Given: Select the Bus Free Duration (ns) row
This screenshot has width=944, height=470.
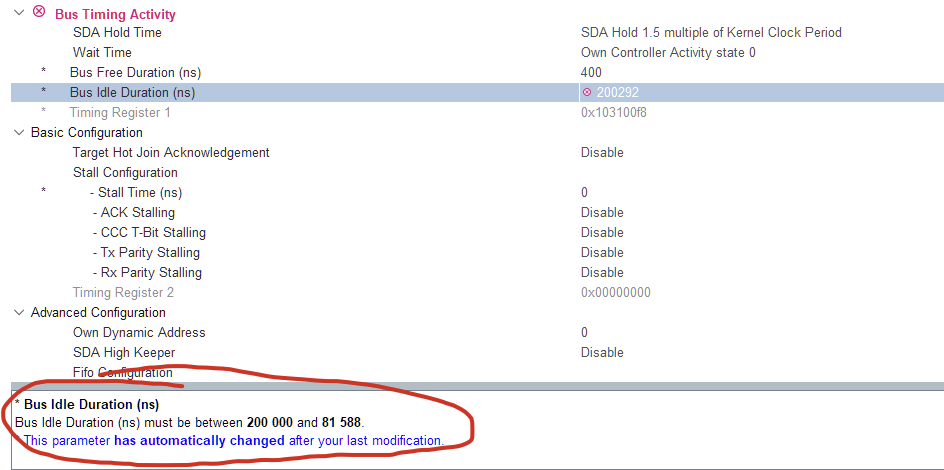Looking at the screenshot, I should coord(135,72).
